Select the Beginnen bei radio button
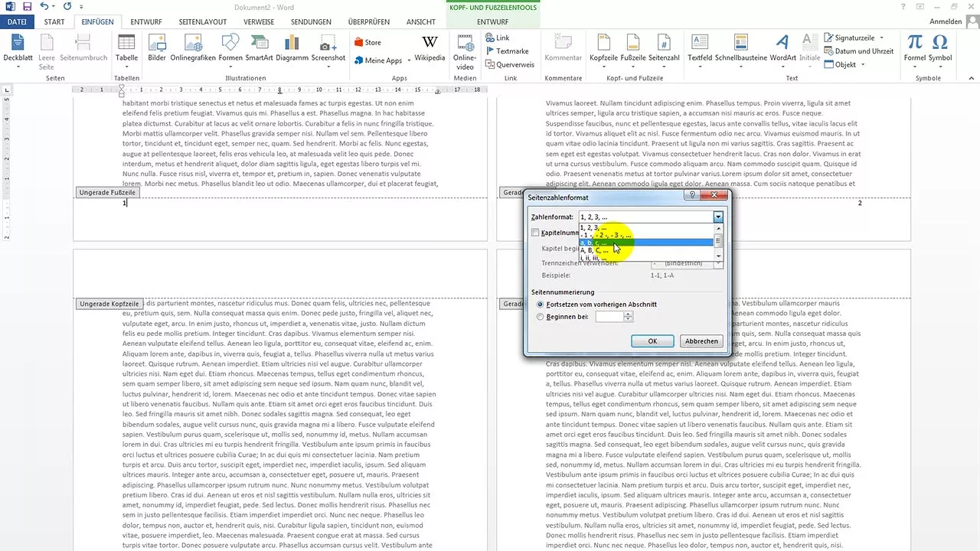980x551 pixels. (540, 316)
